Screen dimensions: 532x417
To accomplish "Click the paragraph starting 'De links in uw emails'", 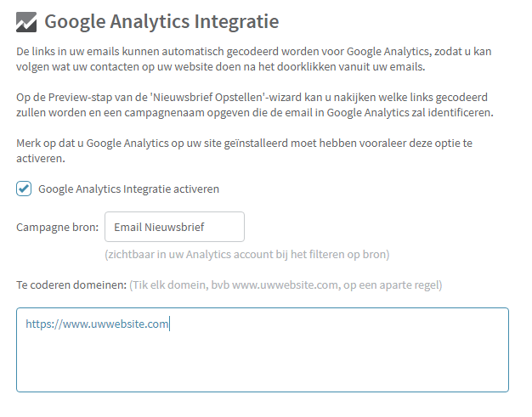I will [x=254, y=59].
